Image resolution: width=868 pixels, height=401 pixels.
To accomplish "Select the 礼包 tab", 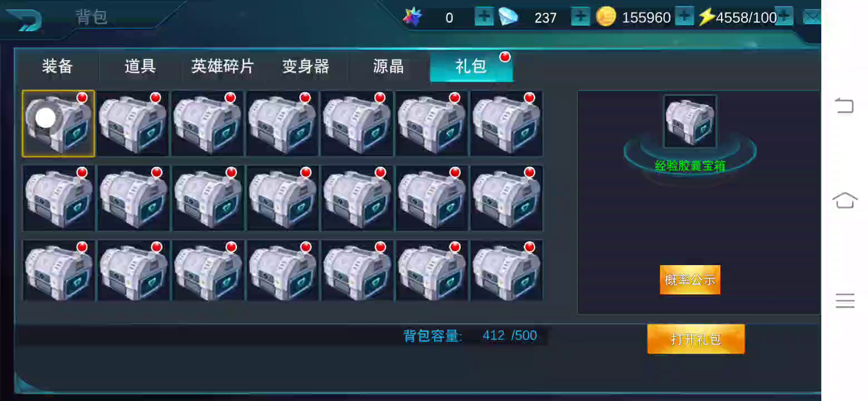I will [x=471, y=66].
